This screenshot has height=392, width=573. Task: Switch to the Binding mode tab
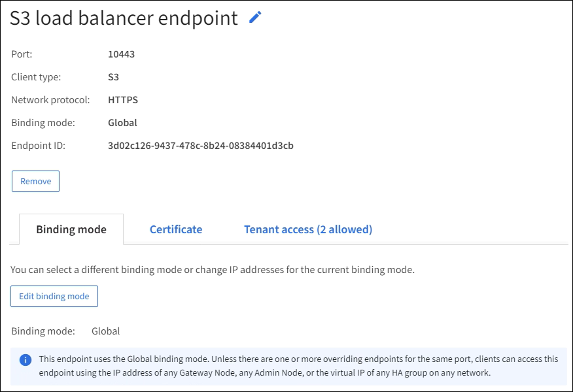click(71, 229)
